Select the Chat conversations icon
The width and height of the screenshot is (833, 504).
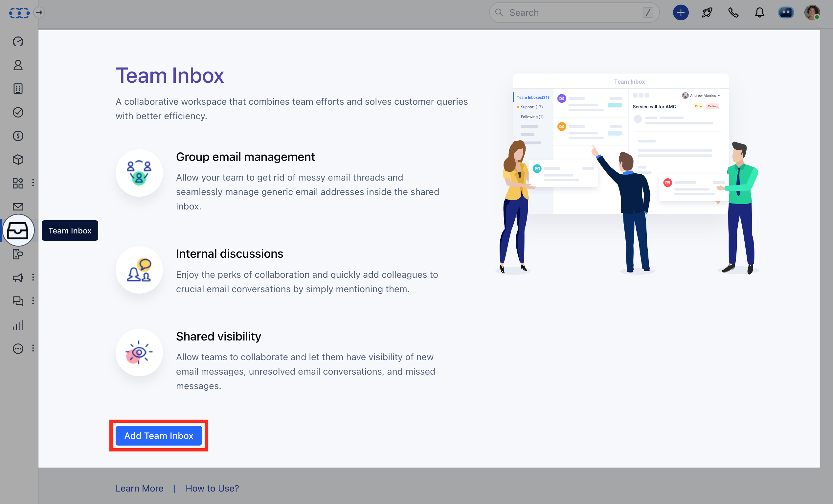(18, 301)
